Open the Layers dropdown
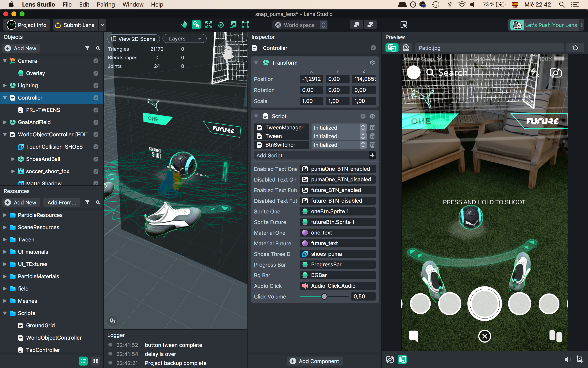This screenshot has width=588, height=368. tap(184, 39)
